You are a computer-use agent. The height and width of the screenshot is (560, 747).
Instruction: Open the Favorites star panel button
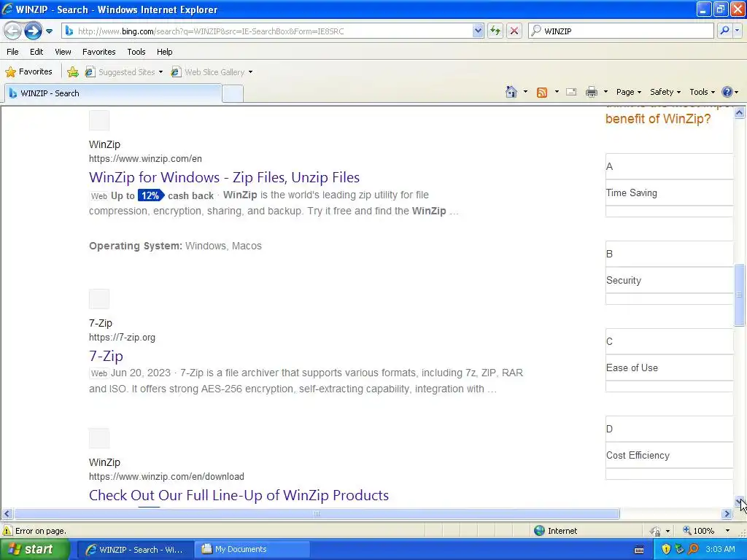[28, 72]
